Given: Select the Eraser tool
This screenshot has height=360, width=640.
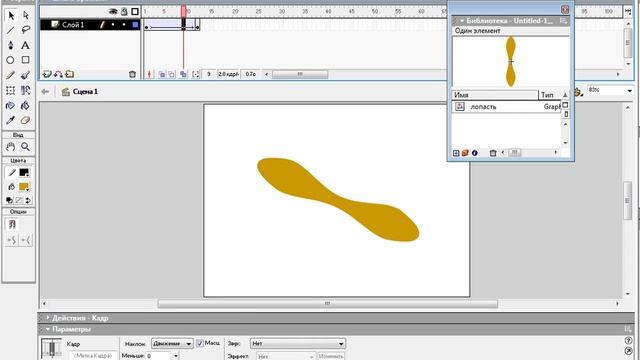Looking at the screenshot, I should click(x=26, y=120).
